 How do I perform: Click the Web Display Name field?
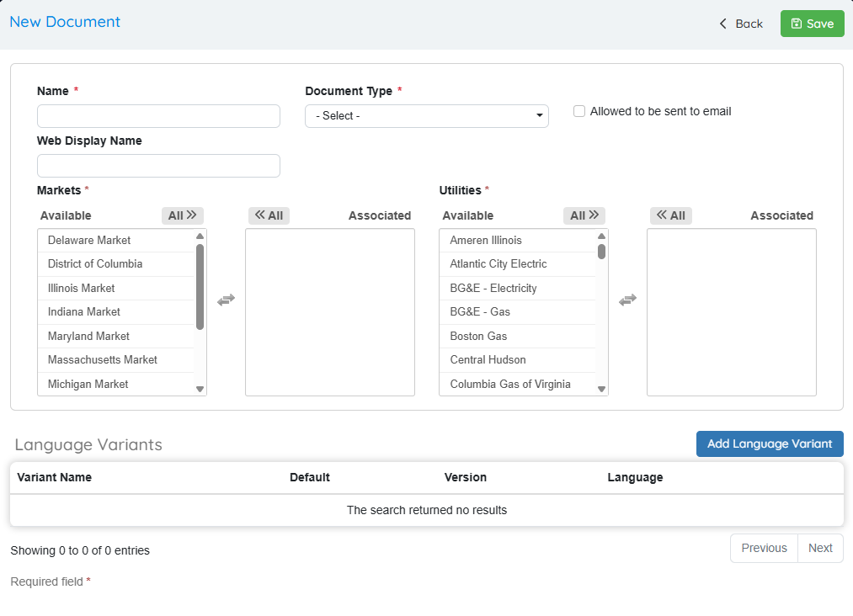point(158,166)
